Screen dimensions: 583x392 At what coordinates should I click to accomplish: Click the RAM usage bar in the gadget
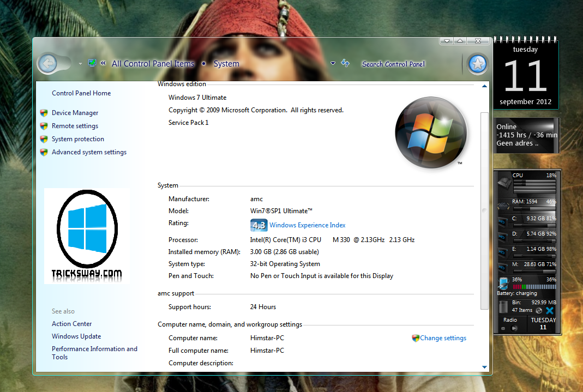(534, 209)
